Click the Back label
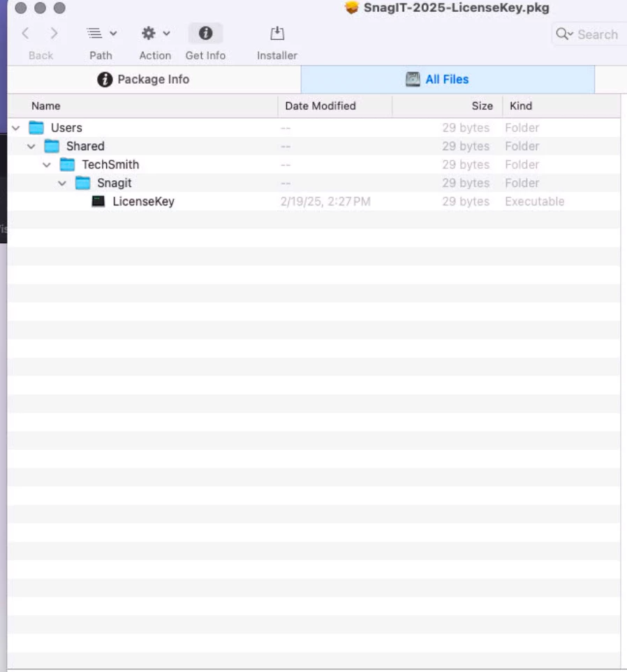 click(40, 56)
